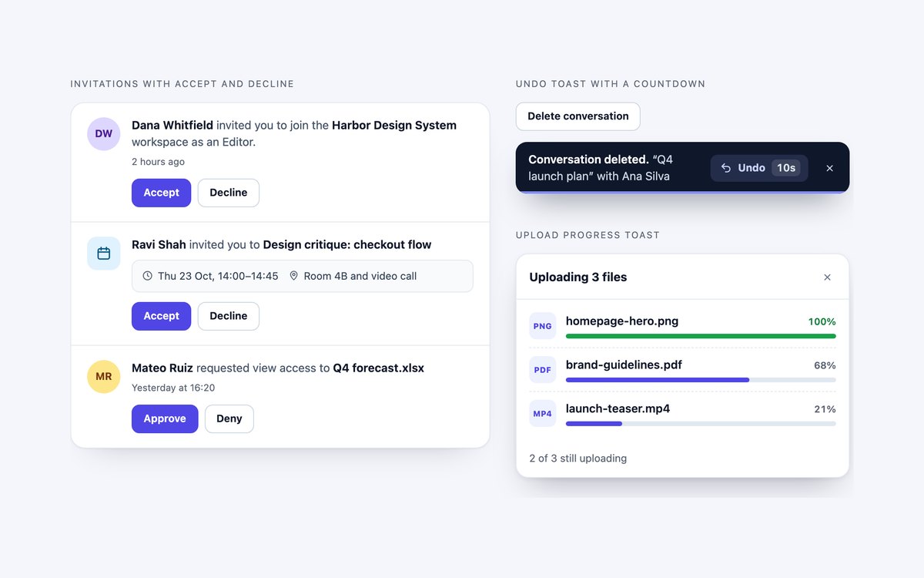Click the MP4 file type badge
This screenshot has height=578, width=924.
(543, 414)
